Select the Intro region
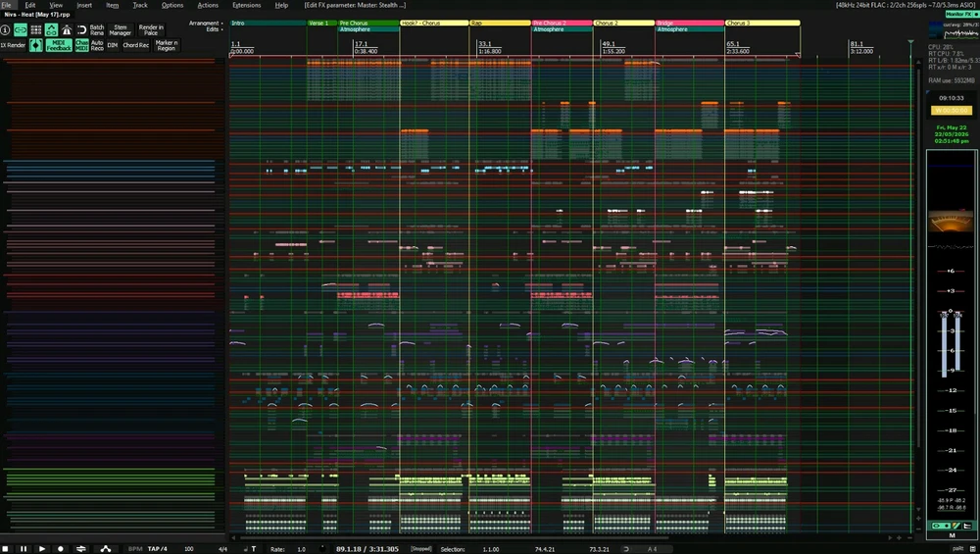Screen dimensions: 980x554 tap(269, 24)
